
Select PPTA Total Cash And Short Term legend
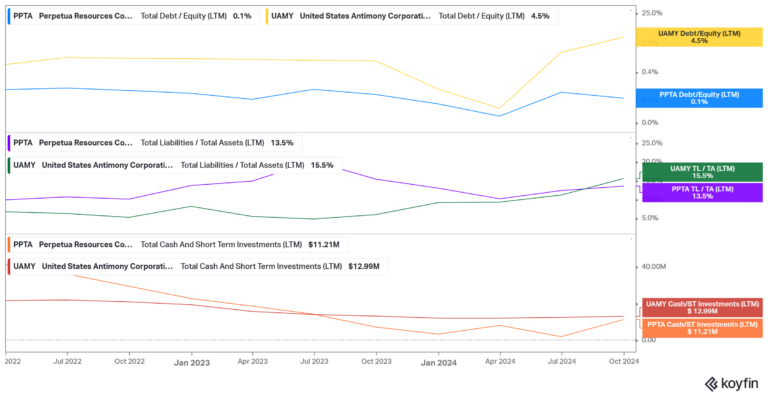tap(177, 244)
